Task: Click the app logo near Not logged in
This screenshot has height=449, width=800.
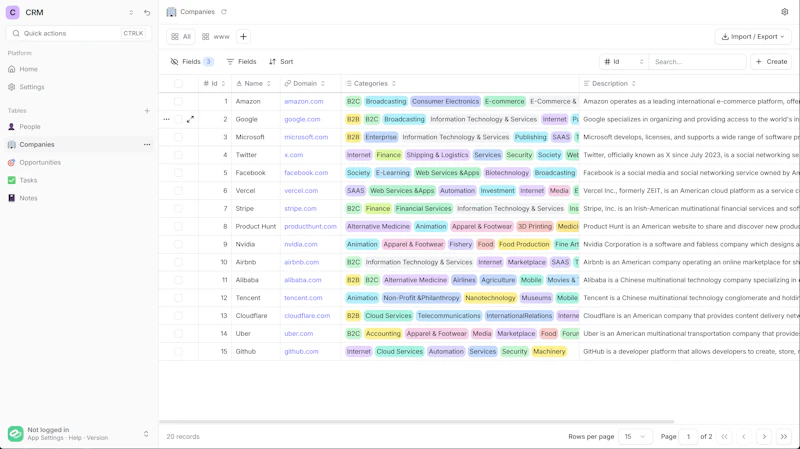Action: coord(15,434)
